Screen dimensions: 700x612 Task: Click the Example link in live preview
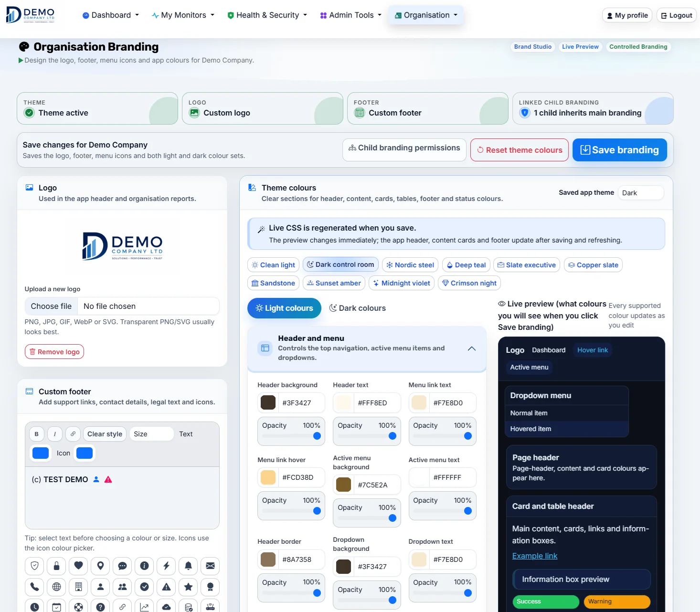pyautogui.click(x=535, y=556)
